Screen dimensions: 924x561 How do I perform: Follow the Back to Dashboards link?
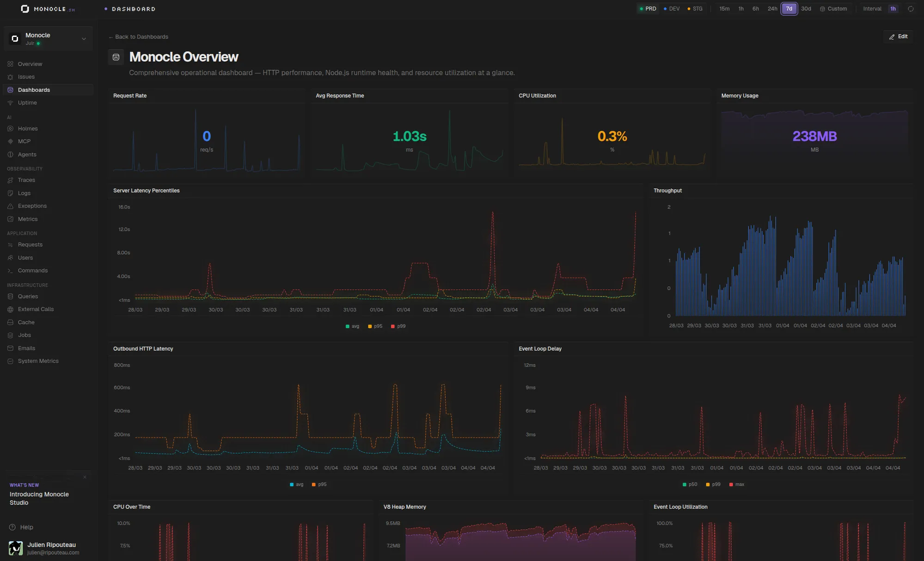(x=138, y=37)
